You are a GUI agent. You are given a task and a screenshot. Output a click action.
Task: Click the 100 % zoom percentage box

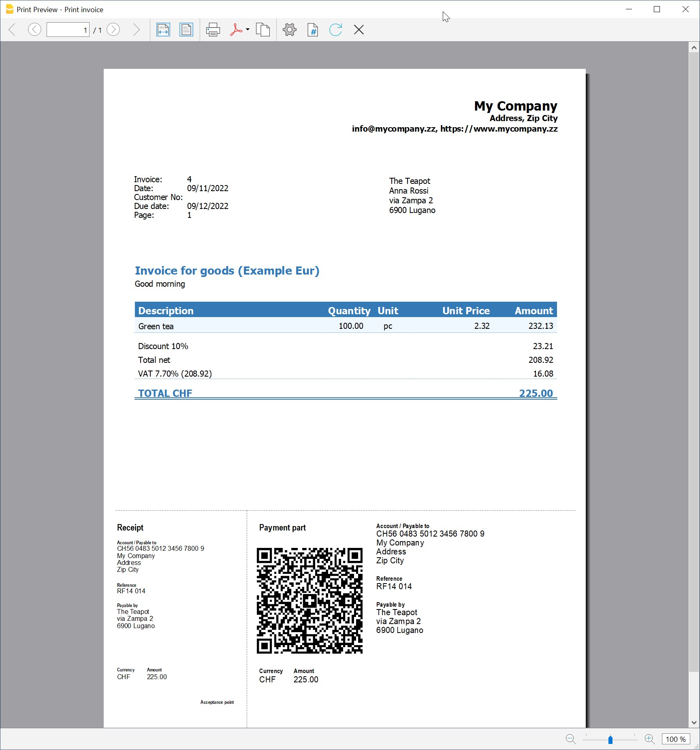coord(676,739)
